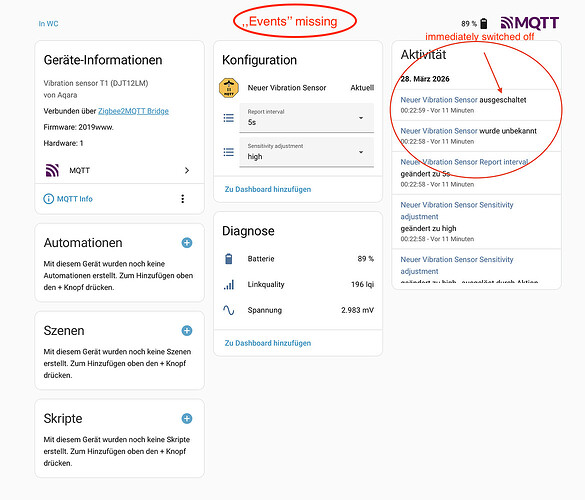Click the yellow Neuer Vibration Sensor update icon
The width and height of the screenshot is (585, 500).
(x=229, y=88)
